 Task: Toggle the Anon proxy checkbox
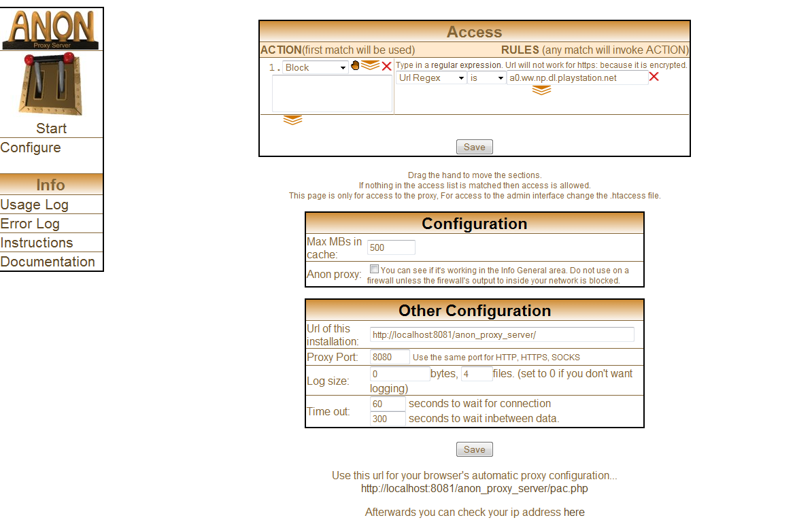coord(374,268)
